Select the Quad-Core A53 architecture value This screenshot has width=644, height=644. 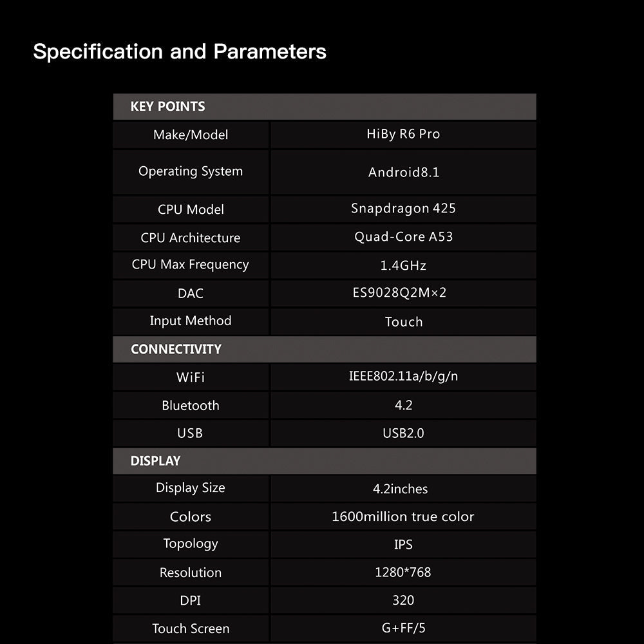tap(403, 237)
